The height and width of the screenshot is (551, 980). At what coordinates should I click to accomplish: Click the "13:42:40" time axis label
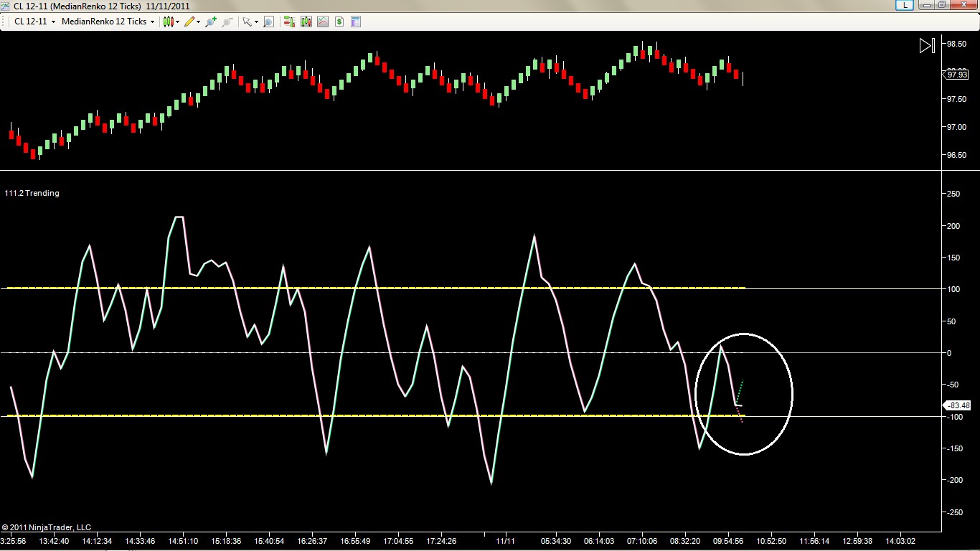click(x=54, y=541)
